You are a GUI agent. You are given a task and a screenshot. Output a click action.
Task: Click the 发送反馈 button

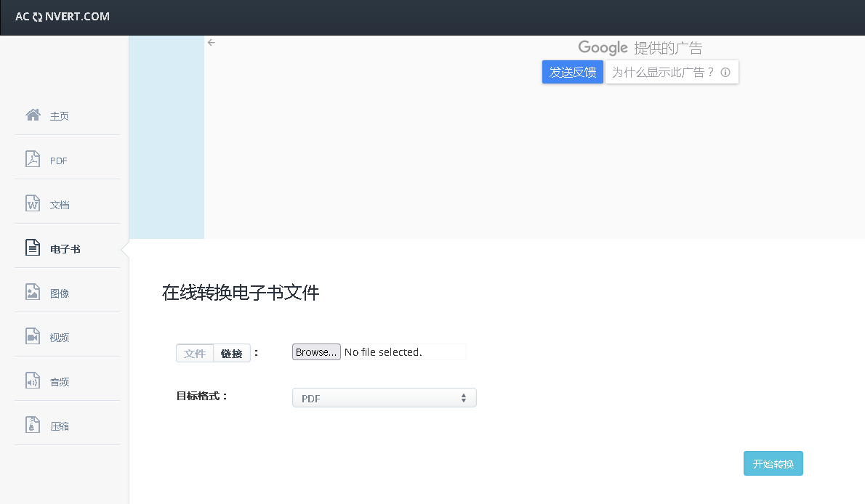pyautogui.click(x=573, y=72)
